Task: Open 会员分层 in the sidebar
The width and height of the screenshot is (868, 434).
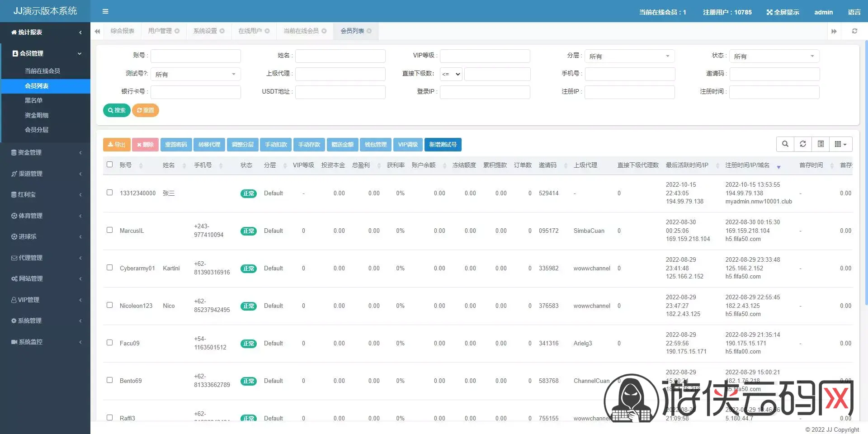Action: (x=37, y=130)
